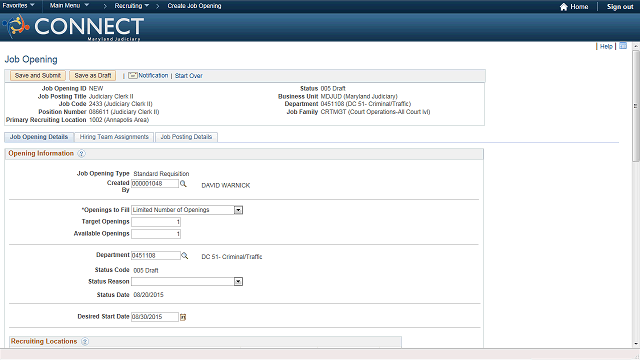
Task: Click the Recruiting Locations help icon
Action: (x=84, y=342)
